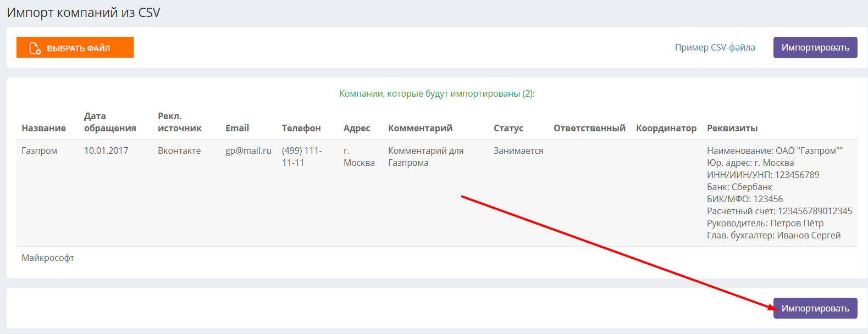Image resolution: width=868 pixels, height=334 pixels.
Task: Select the 'Майкрософт' company row
Action: 436,258
